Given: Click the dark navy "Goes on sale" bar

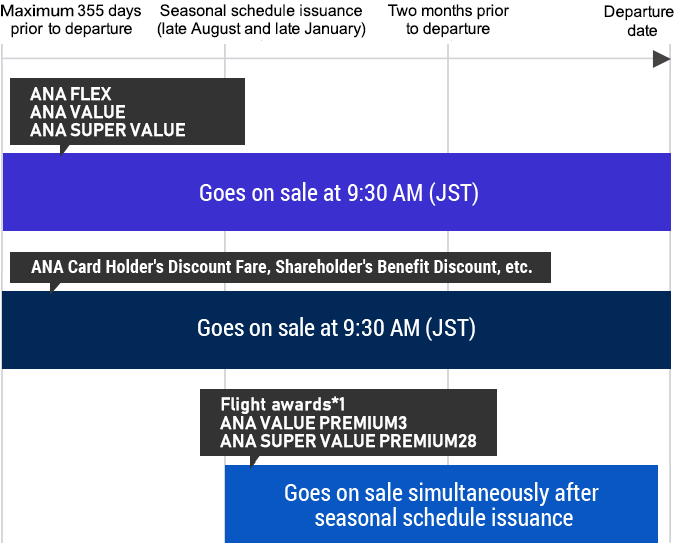Looking at the screenshot, I should [x=336, y=329].
